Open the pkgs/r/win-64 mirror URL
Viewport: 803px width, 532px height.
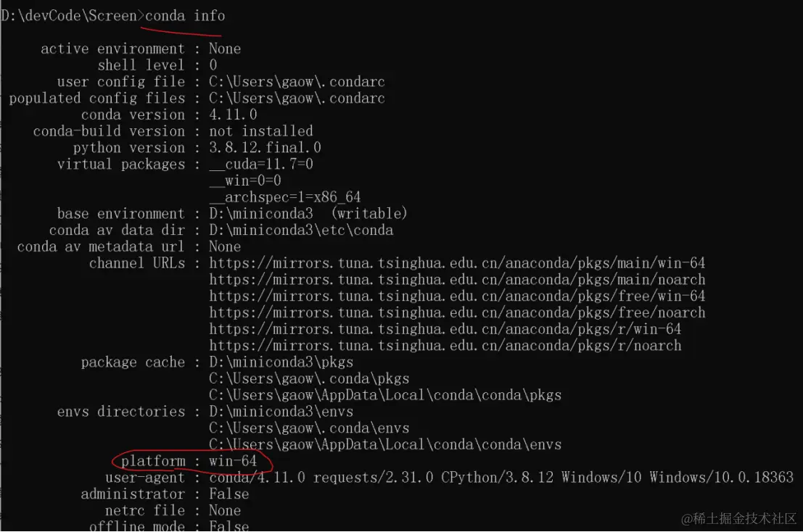point(445,329)
